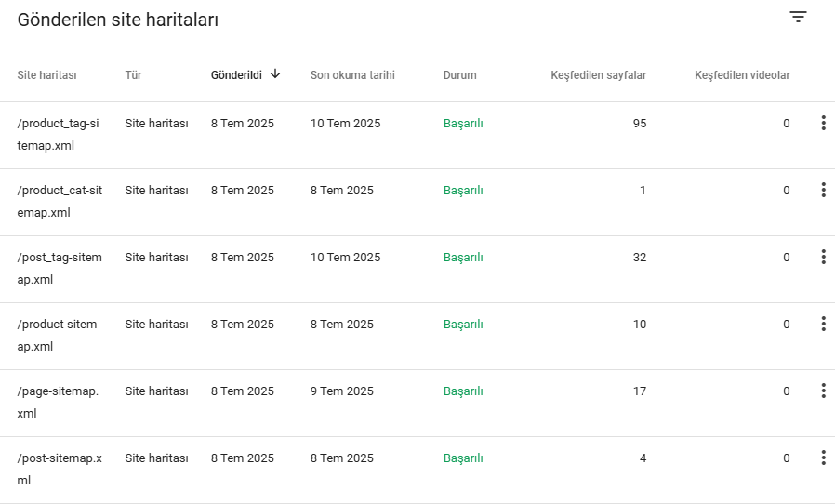The height and width of the screenshot is (504, 835).
Task: Open more options for product_tag-sitemap.xml
Action: pyautogui.click(x=823, y=123)
